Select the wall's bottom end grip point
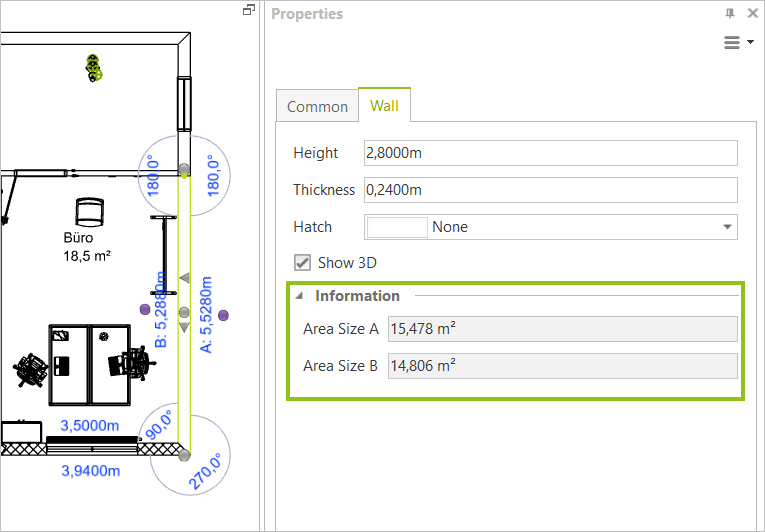Viewport: 765px width, 532px height. (184, 455)
